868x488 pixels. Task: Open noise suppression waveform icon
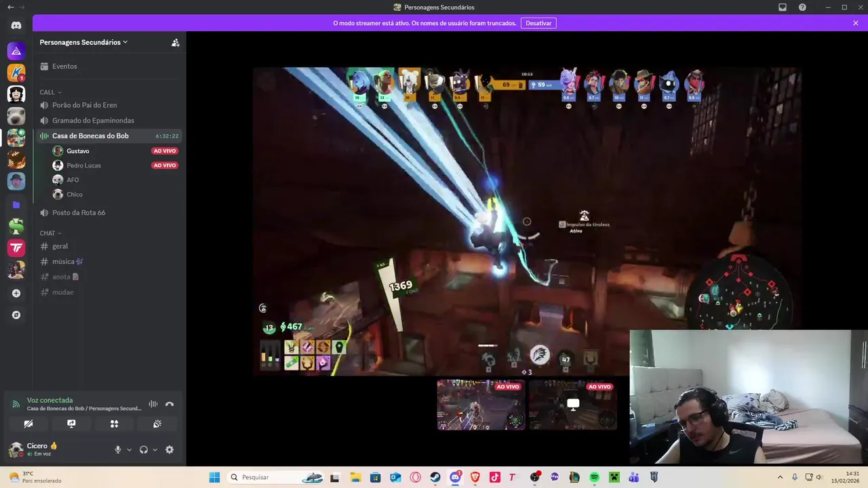[153, 404]
